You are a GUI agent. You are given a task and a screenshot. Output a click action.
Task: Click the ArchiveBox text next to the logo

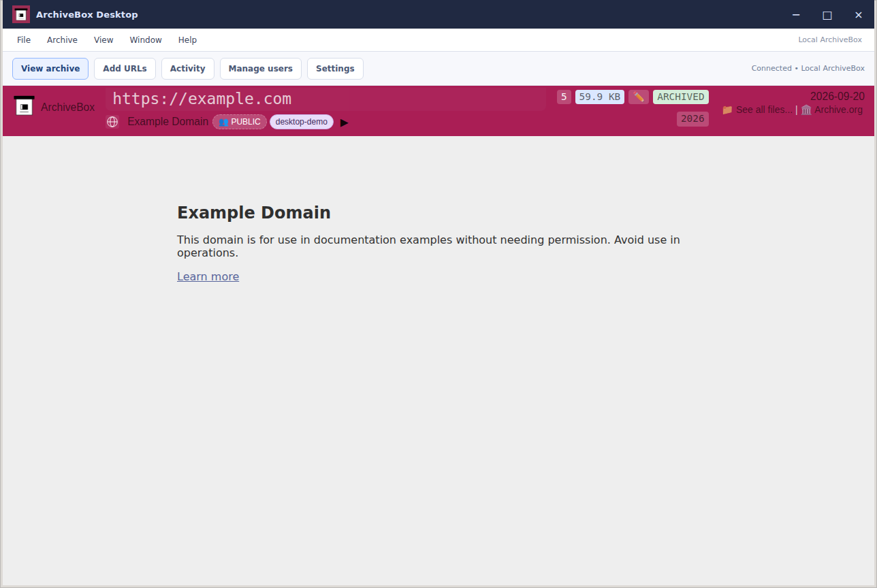68,107
